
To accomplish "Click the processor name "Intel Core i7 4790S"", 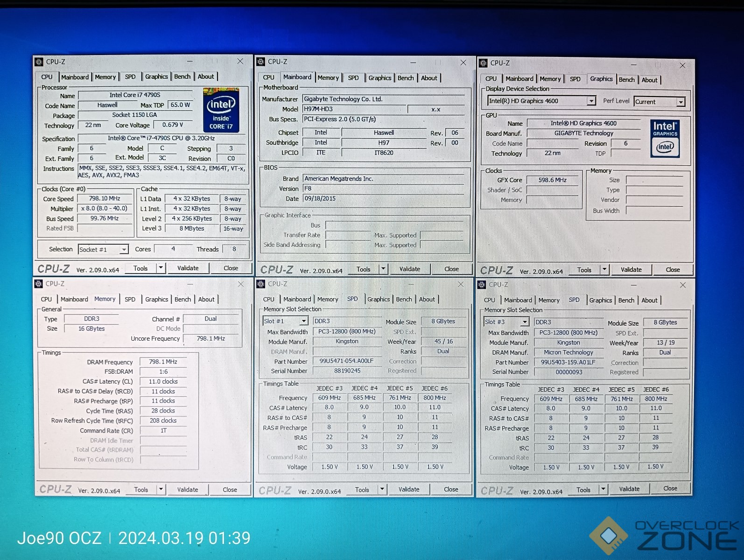I will [x=135, y=95].
